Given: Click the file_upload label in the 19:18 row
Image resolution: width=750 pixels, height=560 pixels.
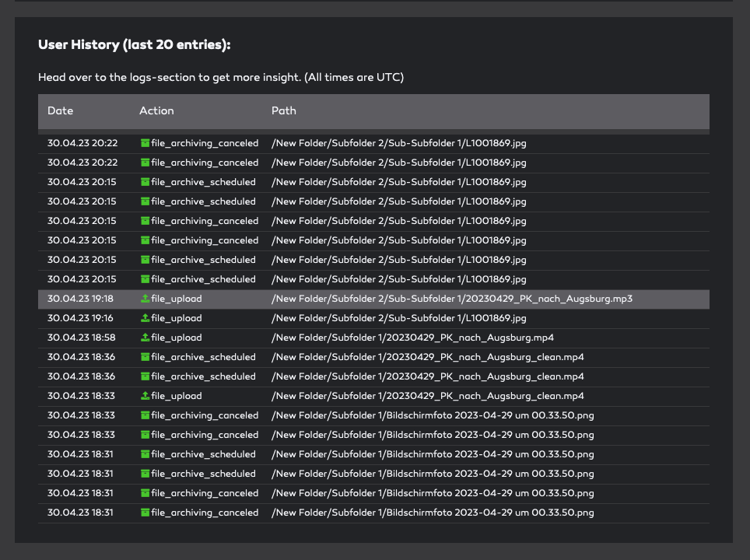Looking at the screenshot, I should point(177,299).
